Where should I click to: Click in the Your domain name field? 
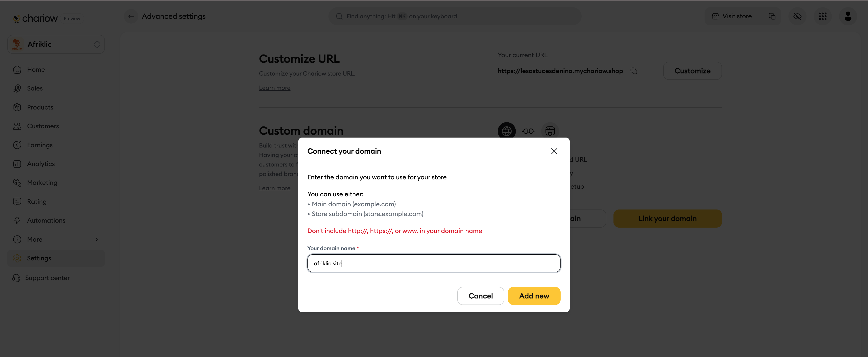434,263
